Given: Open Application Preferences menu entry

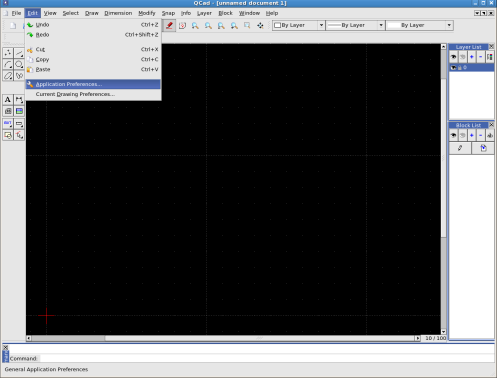Looking at the screenshot, I should 93,84.
